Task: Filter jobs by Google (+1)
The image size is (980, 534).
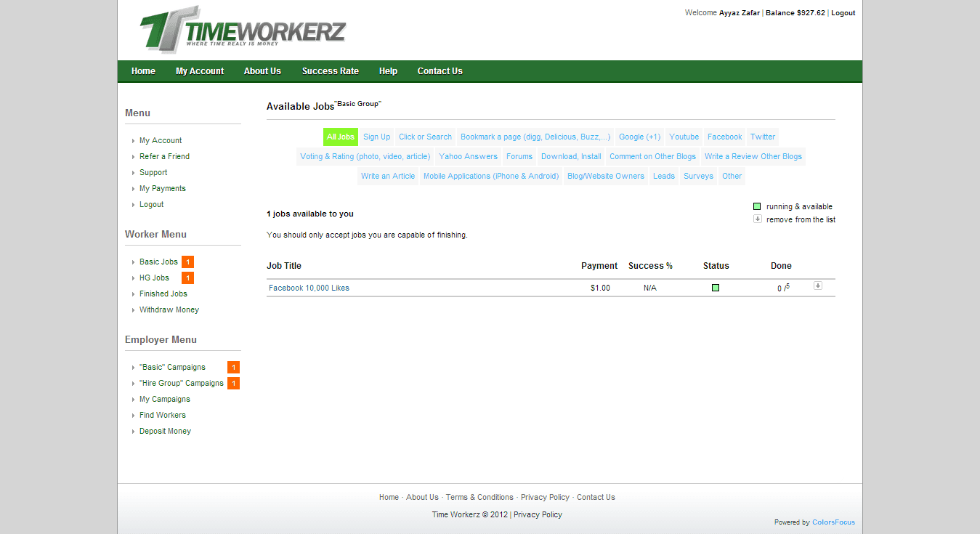Action: [640, 137]
